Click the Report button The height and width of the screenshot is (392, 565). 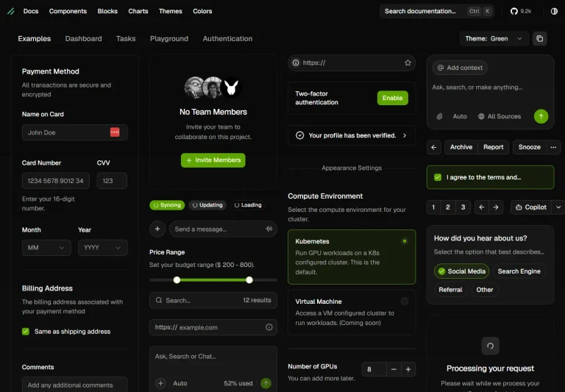(x=494, y=147)
